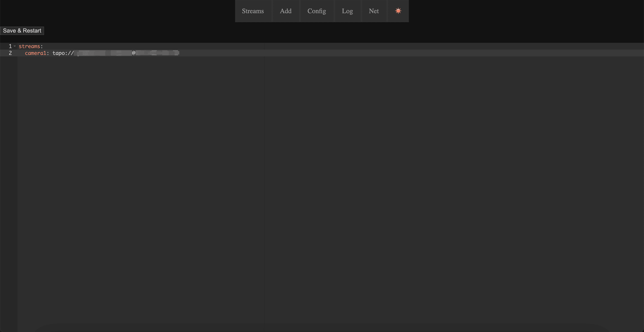644x332 pixels.
Task: Open the Log tab
Action: click(347, 11)
